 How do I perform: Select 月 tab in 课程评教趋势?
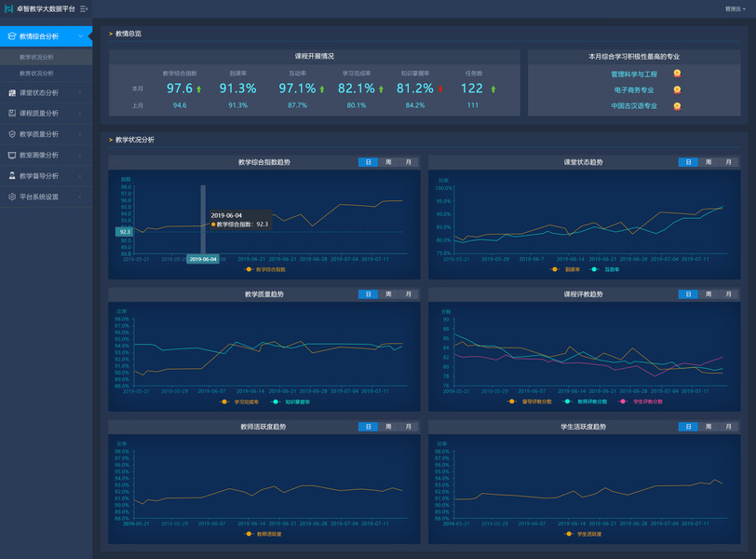point(728,294)
